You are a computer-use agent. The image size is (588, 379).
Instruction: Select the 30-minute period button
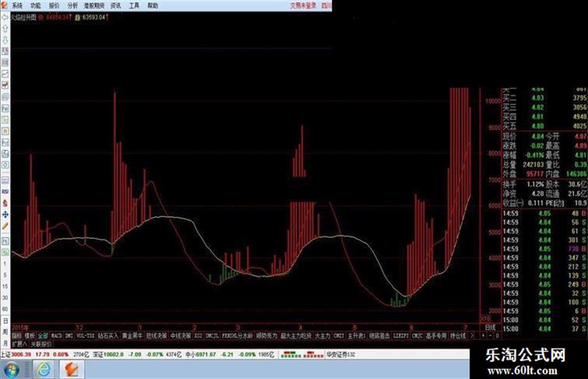pos(5,297)
